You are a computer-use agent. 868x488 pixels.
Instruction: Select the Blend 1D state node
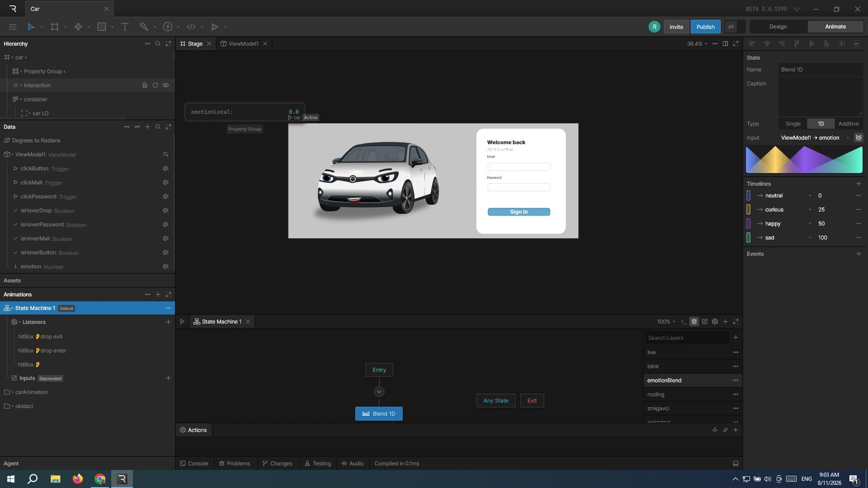point(379,414)
